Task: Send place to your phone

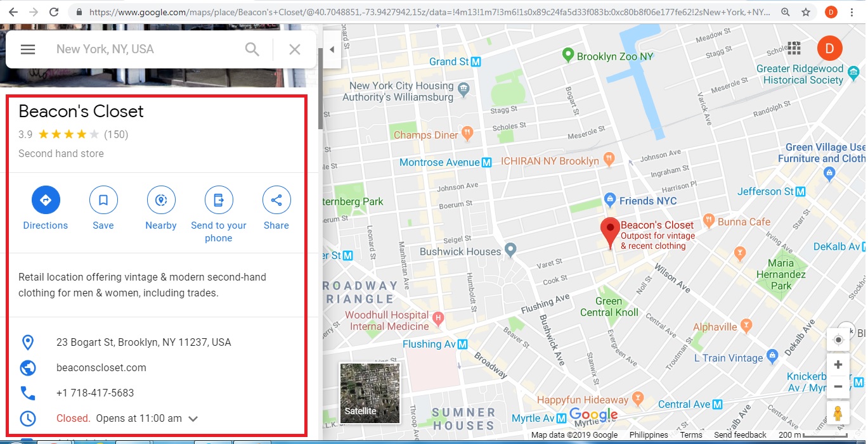Action: [219, 215]
